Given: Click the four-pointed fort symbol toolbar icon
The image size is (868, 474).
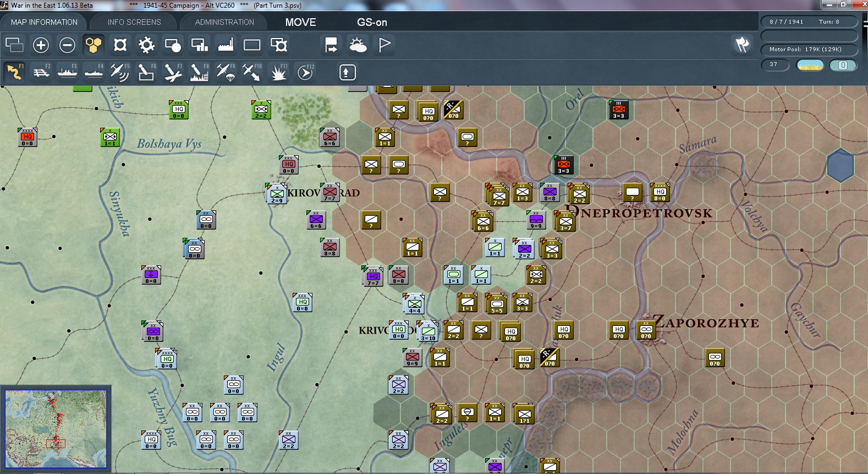Looking at the screenshot, I should [120, 45].
